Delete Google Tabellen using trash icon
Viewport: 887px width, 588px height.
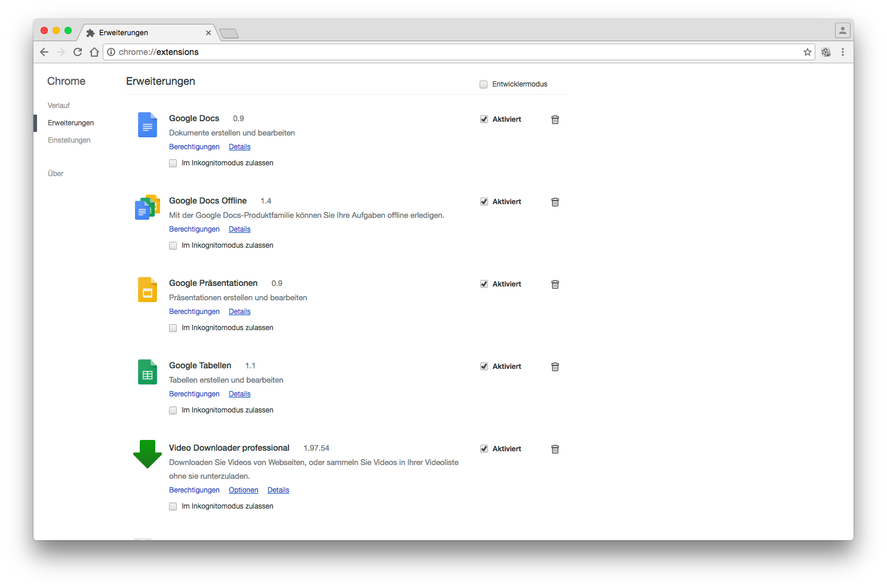tap(555, 367)
